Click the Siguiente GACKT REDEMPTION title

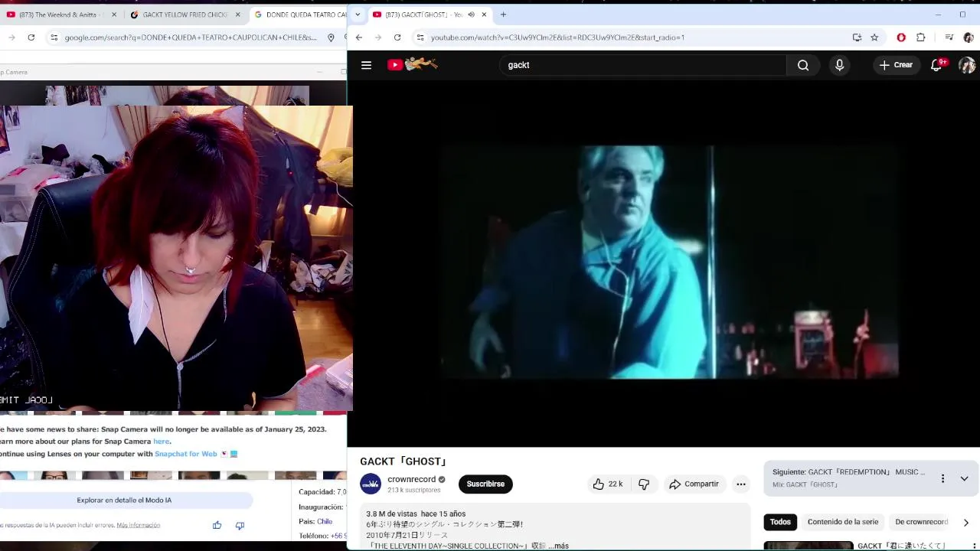pos(848,472)
